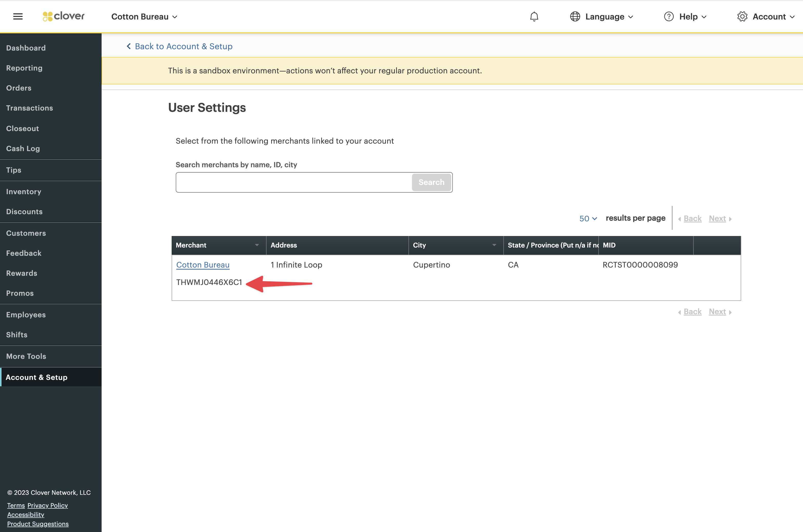Viewport: 803px width, 532px height.
Task: Click inside the merchant search field
Action: (x=292, y=182)
